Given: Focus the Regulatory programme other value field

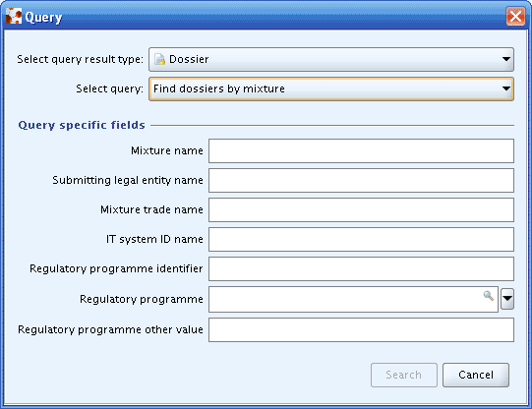Looking at the screenshot, I should [x=361, y=329].
